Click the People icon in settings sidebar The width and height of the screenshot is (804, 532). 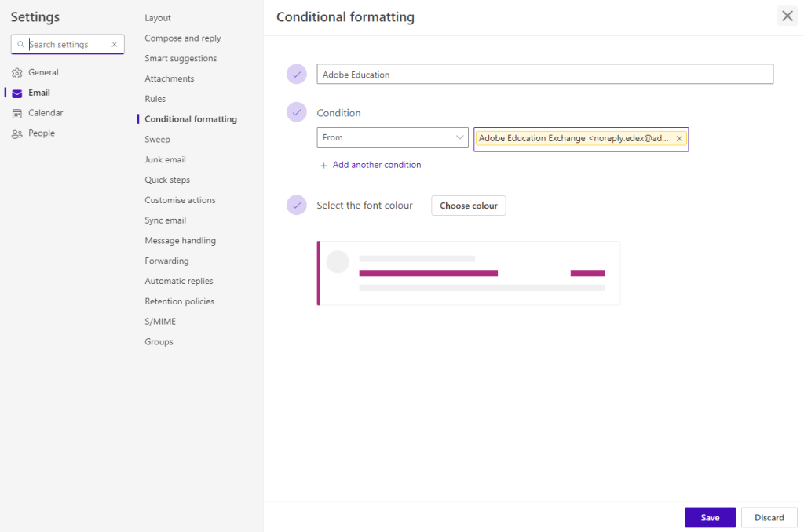[x=16, y=133]
